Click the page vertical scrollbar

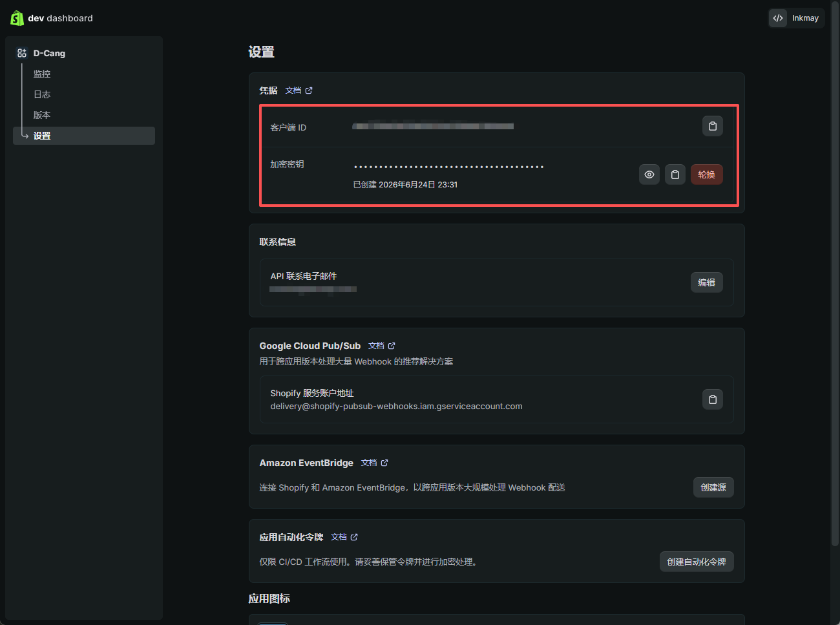[x=834, y=275]
